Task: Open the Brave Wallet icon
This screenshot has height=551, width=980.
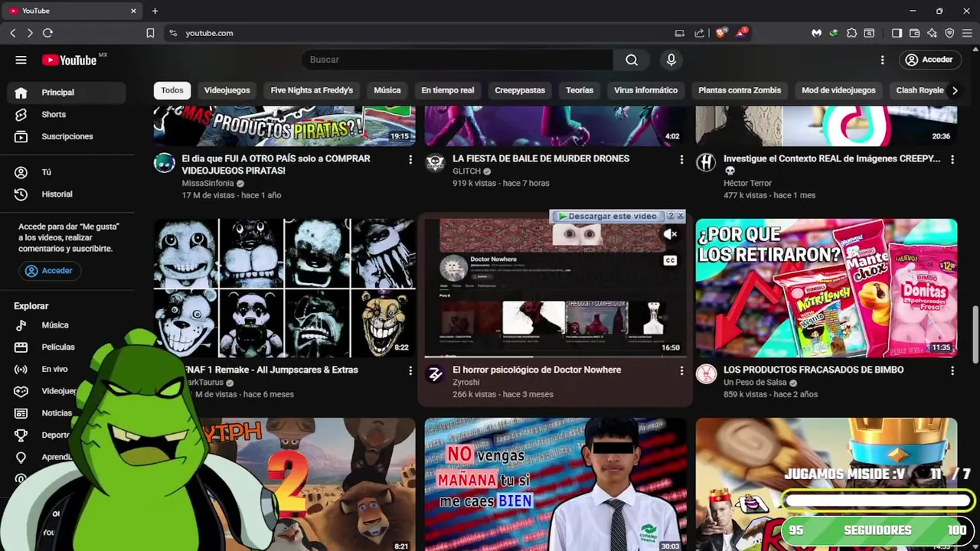Action: click(x=915, y=33)
